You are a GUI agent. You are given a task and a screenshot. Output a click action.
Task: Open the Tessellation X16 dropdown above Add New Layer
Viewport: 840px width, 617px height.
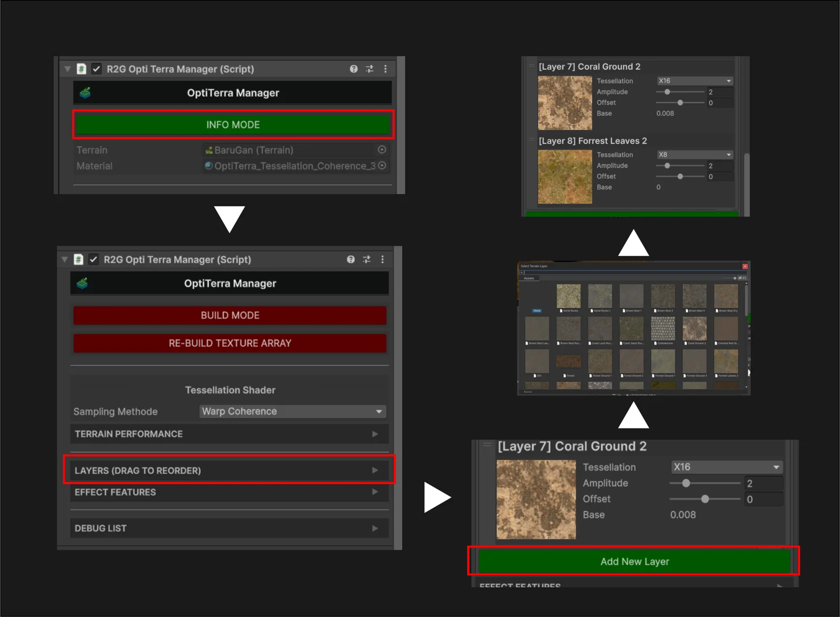pos(727,467)
